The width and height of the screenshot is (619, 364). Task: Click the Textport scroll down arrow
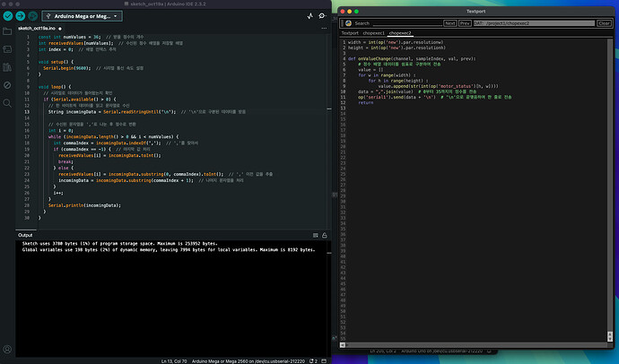coord(610,339)
